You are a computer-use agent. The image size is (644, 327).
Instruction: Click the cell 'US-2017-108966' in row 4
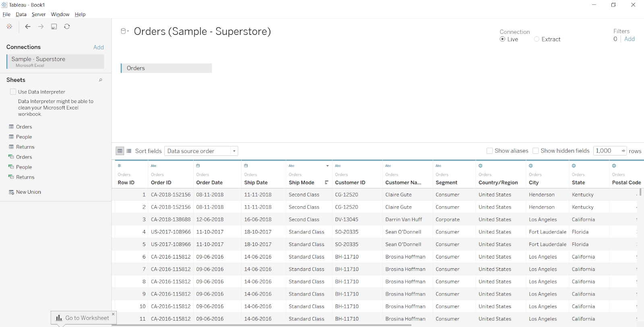point(171,232)
